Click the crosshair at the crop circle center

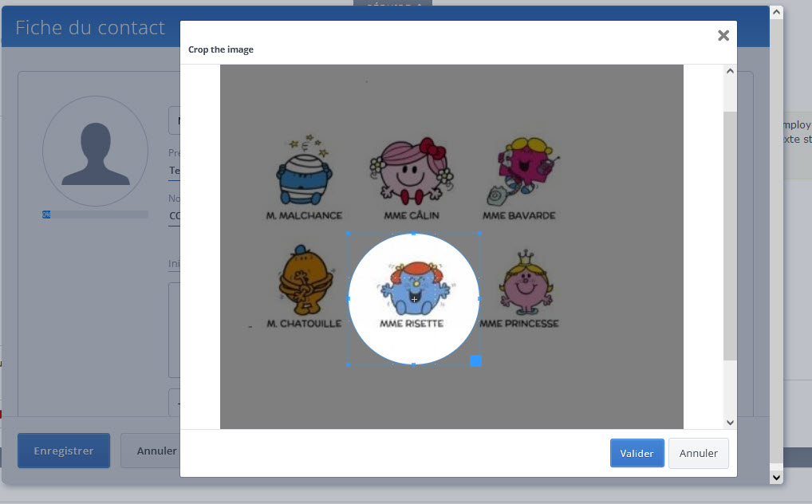pyautogui.click(x=414, y=299)
